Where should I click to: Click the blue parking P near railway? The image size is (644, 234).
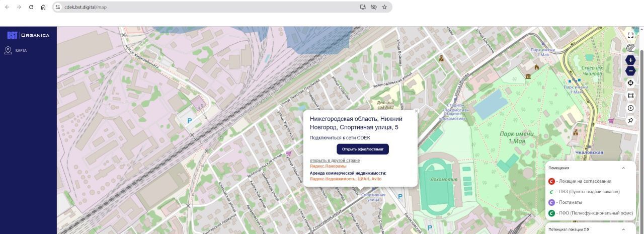(x=190, y=121)
